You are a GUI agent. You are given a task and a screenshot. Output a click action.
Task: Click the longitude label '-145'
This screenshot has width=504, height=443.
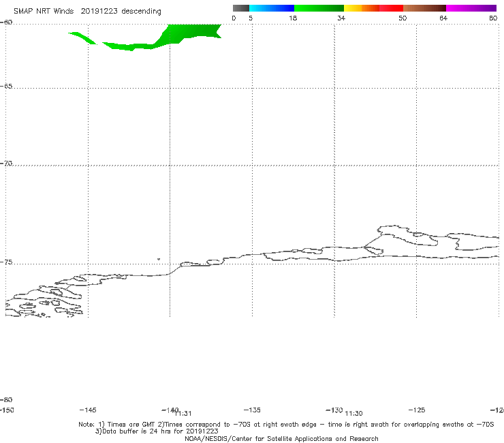coord(88,410)
